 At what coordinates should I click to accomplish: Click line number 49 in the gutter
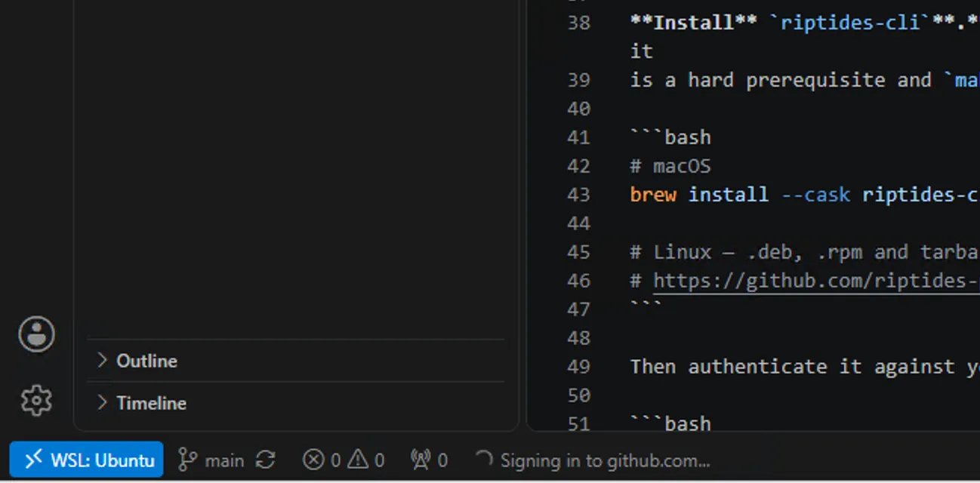click(578, 367)
